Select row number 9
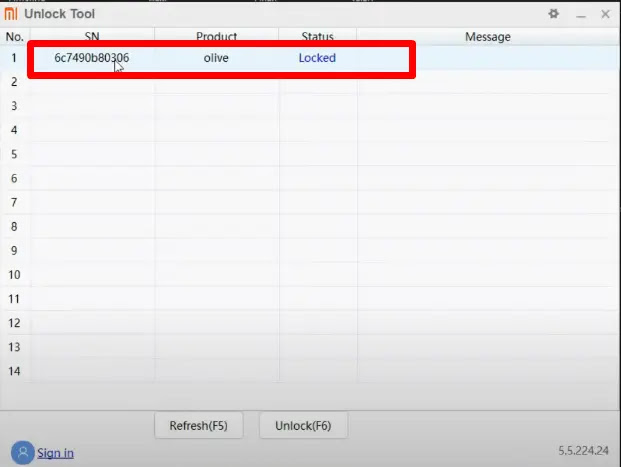621x467 pixels. [x=14, y=251]
